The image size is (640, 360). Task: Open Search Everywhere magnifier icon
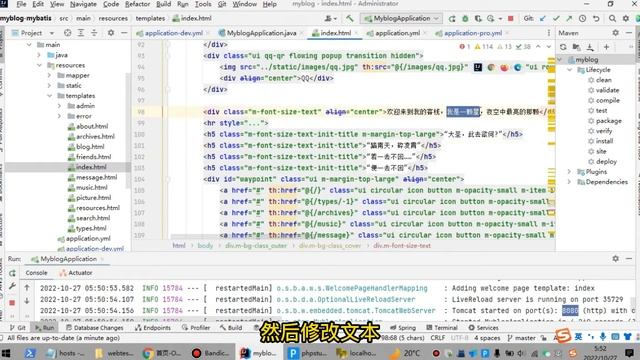pos(612,18)
